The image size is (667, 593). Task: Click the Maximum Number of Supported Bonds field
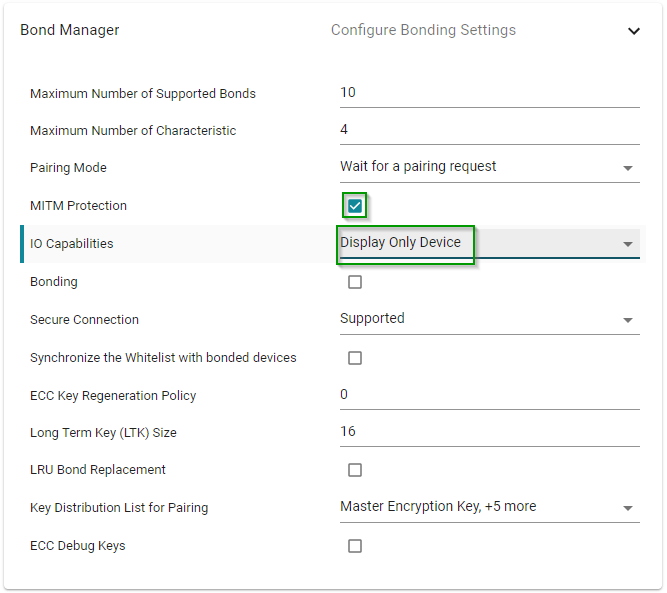(x=488, y=93)
